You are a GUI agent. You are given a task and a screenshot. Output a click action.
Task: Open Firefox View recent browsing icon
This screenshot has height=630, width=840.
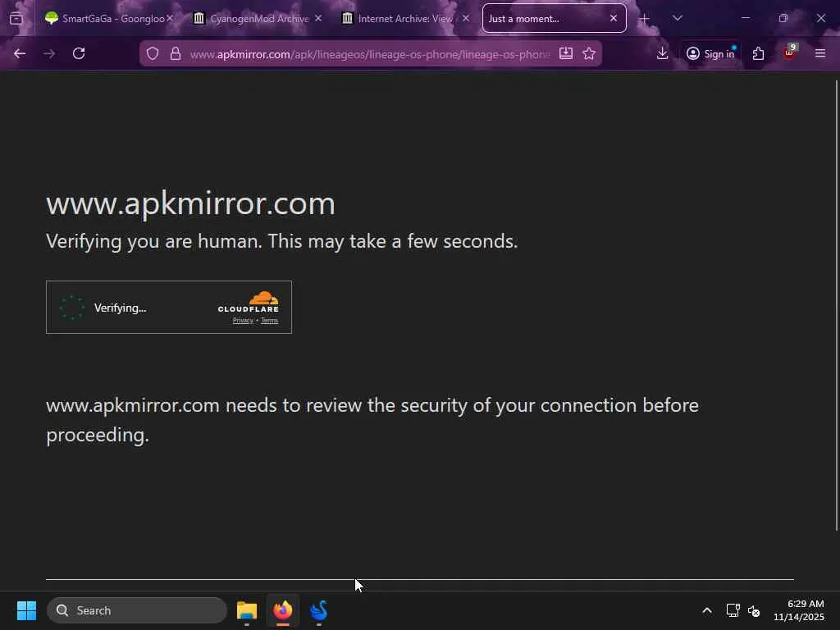pyautogui.click(x=16, y=18)
